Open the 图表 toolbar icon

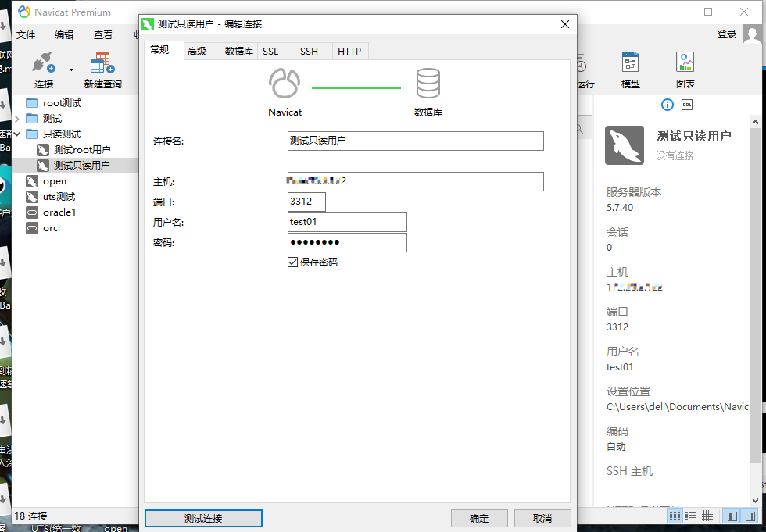(x=685, y=62)
